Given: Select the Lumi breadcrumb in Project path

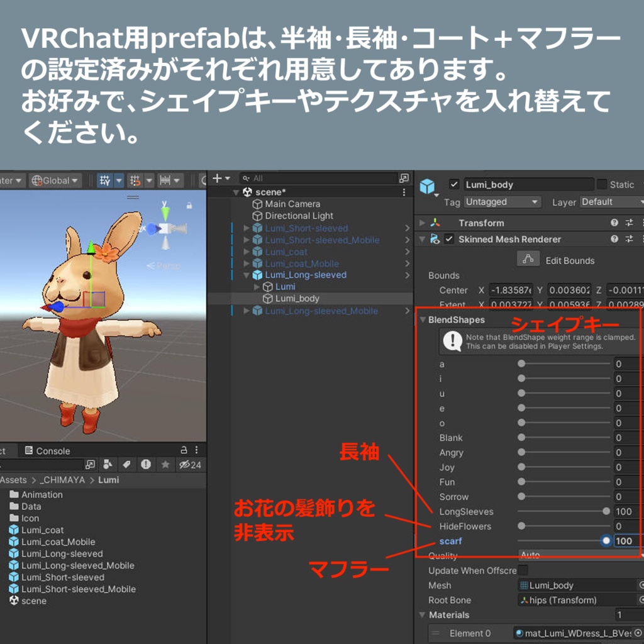Looking at the screenshot, I should coord(108,480).
